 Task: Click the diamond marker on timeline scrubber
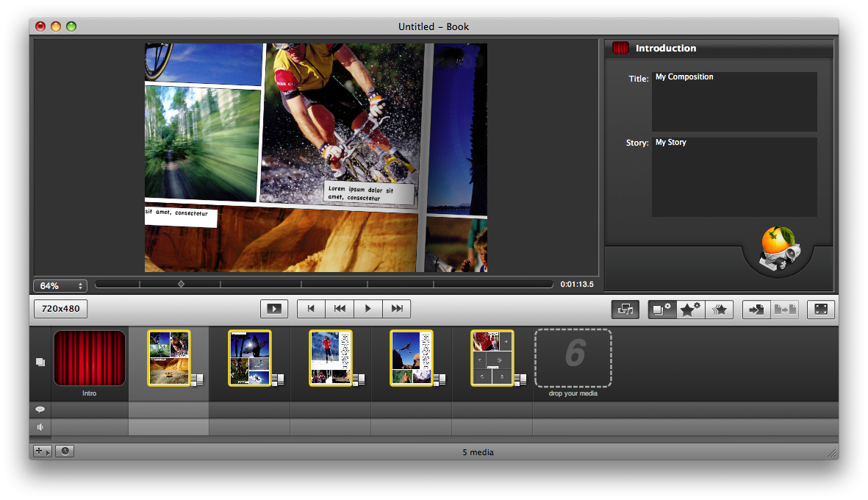tap(181, 284)
